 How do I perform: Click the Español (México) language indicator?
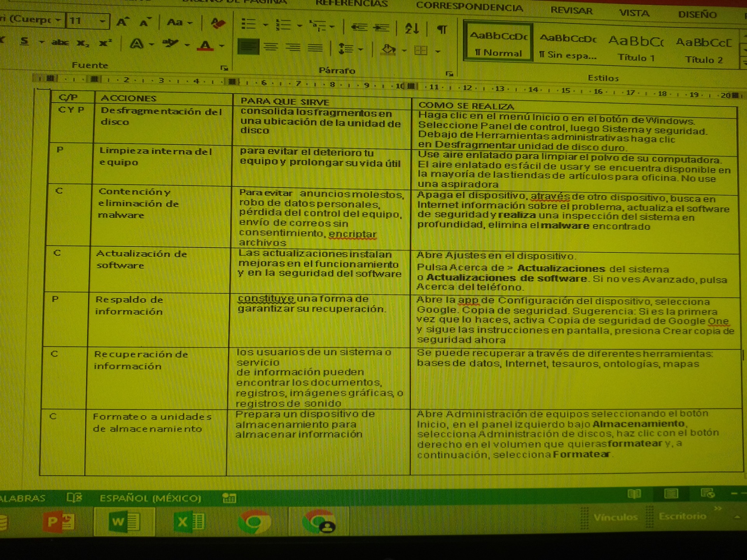click(x=150, y=498)
